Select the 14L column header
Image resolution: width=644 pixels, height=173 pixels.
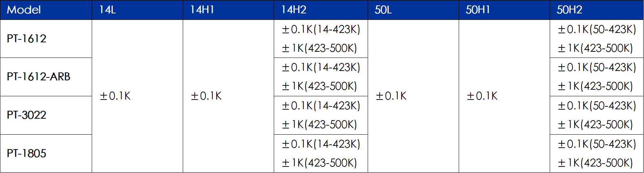pyautogui.click(x=108, y=10)
